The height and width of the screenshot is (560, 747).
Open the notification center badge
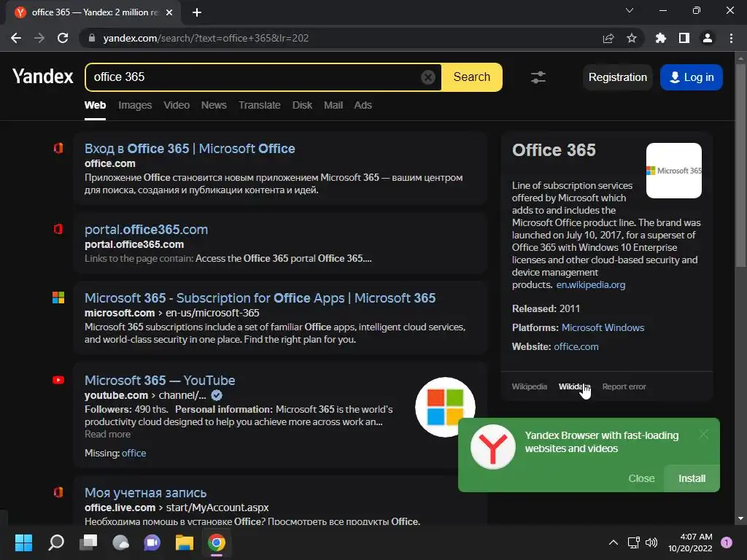[727, 542]
